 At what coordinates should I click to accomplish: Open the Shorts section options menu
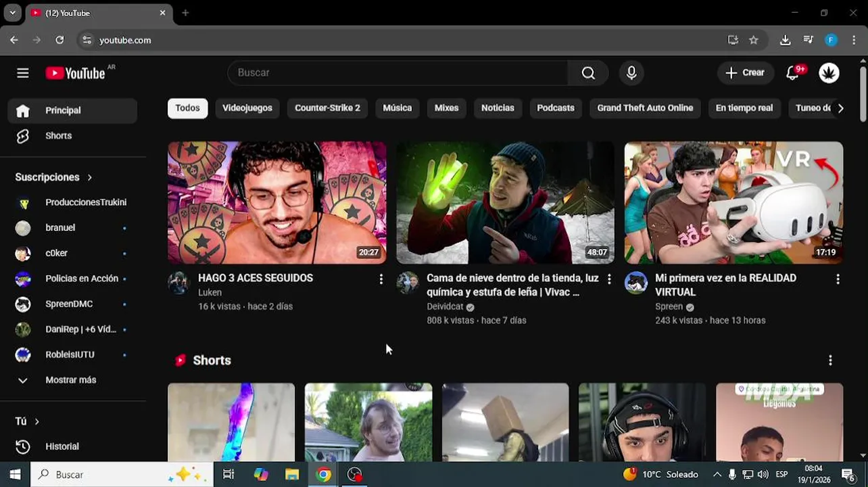pyautogui.click(x=830, y=361)
